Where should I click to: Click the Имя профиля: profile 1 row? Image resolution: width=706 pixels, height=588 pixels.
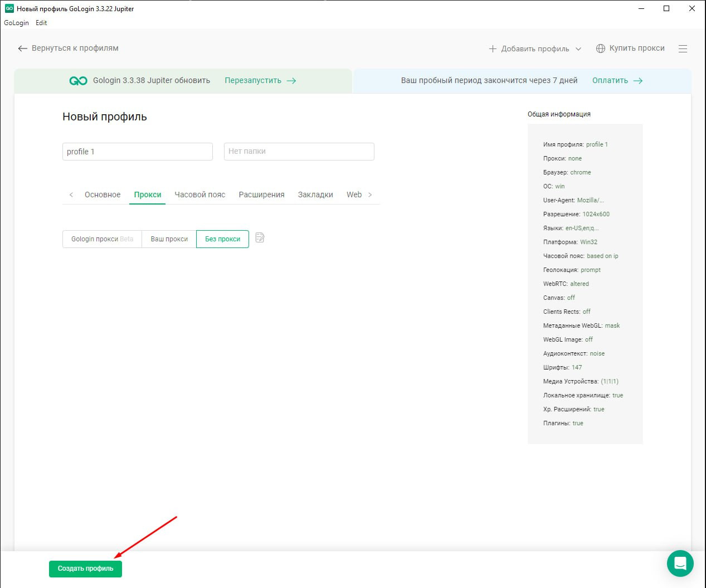[x=576, y=144]
